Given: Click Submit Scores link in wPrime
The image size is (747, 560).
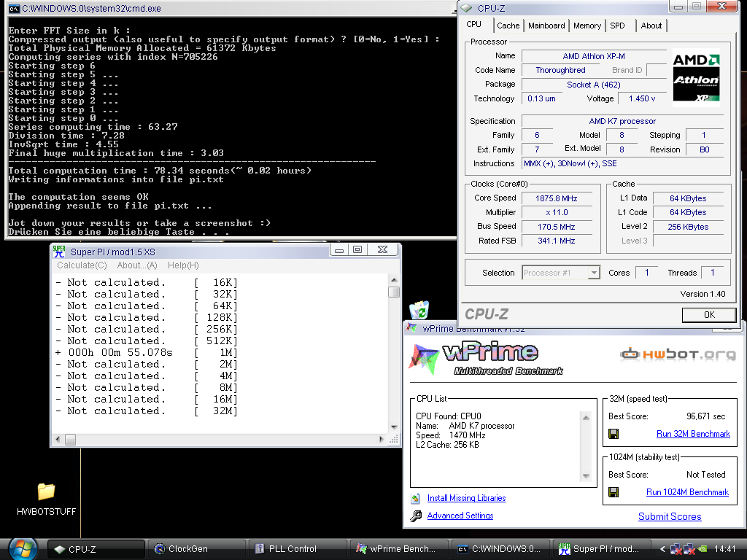Looking at the screenshot, I should 670,517.
